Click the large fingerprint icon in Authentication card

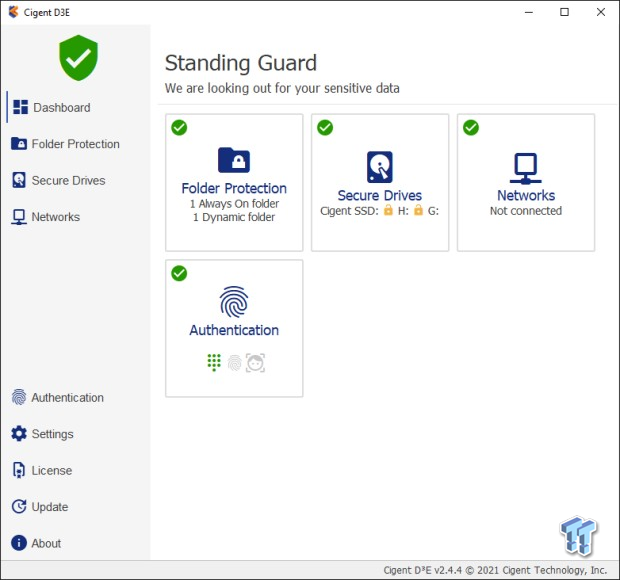click(234, 302)
